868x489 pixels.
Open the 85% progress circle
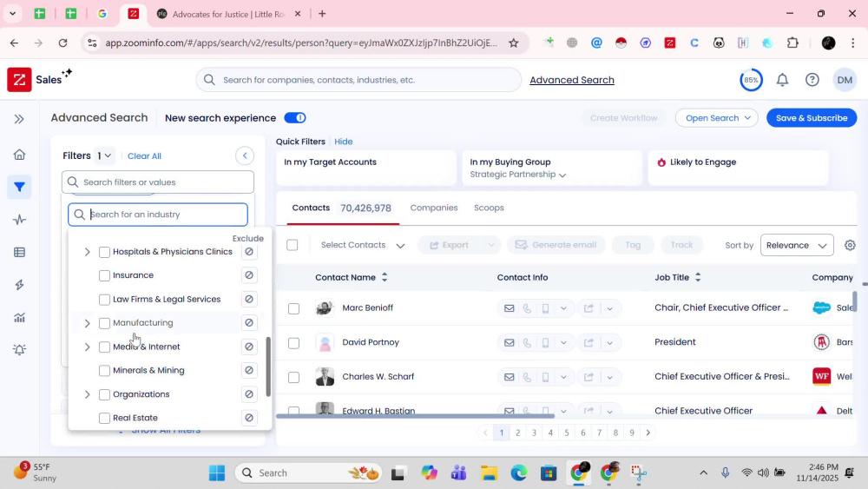click(751, 80)
